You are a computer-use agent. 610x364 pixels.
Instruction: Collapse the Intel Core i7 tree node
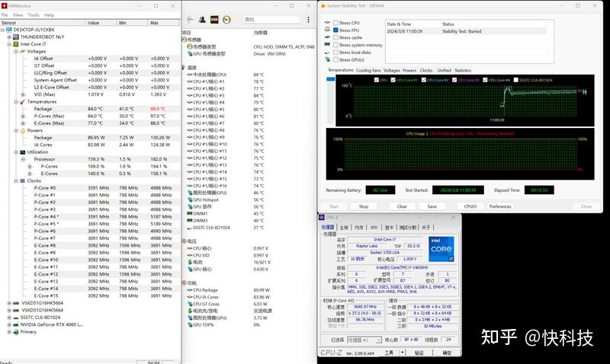coord(9,44)
